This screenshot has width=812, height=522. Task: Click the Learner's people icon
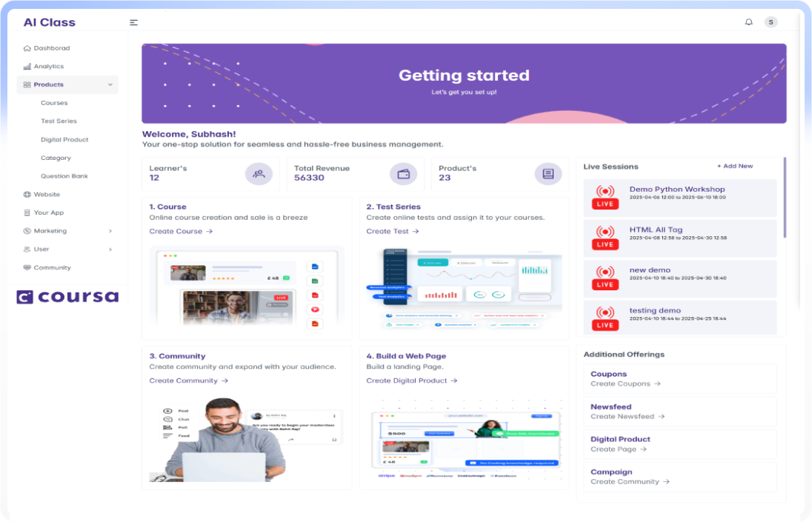pos(259,174)
